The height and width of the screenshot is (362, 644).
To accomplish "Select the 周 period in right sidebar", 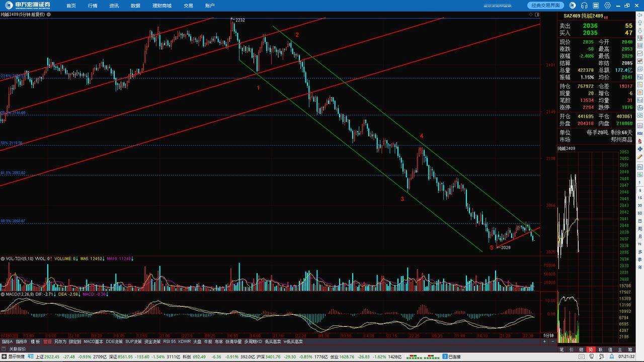I will coord(640,229).
